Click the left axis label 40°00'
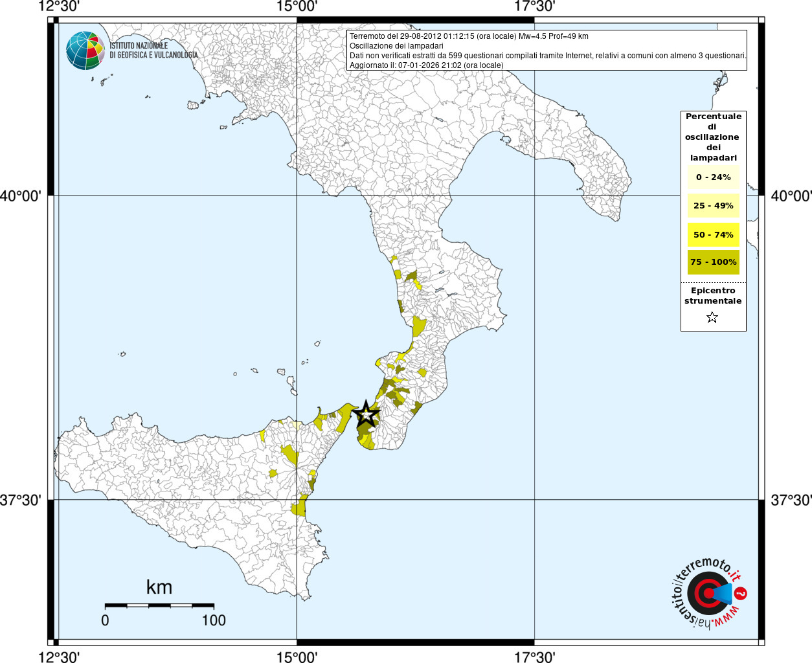The width and height of the screenshot is (812, 663). (x=21, y=196)
